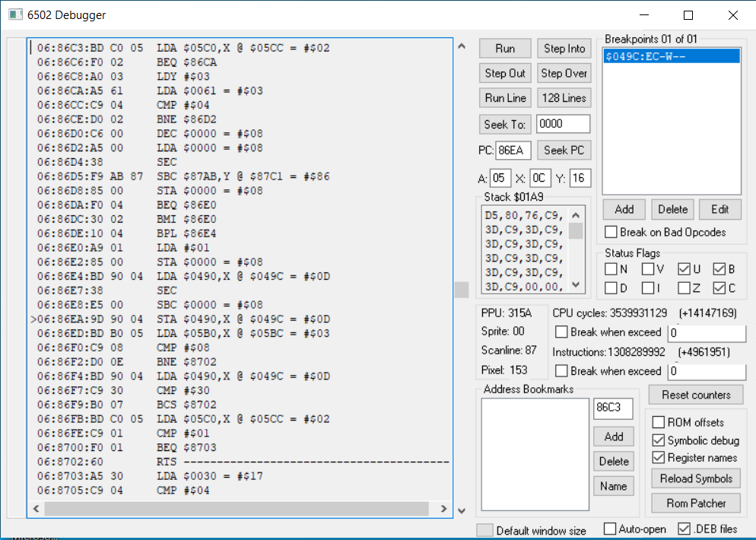
Task: Click the Step Over button
Action: [564, 73]
